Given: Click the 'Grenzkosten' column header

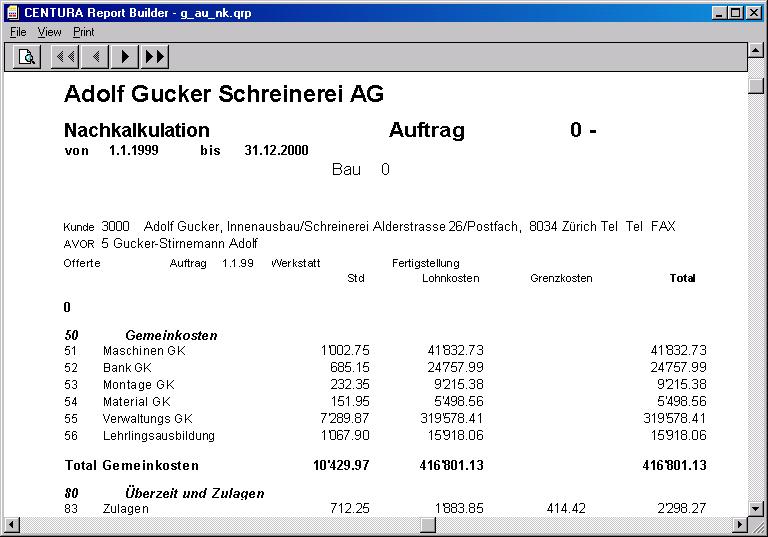Looking at the screenshot, I should click(x=561, y=278).
